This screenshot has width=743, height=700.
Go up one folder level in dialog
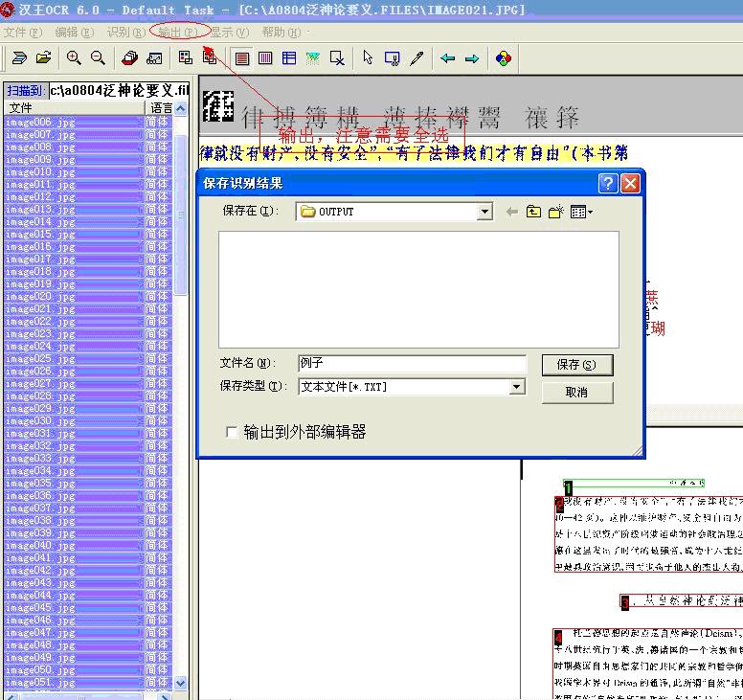533,212
